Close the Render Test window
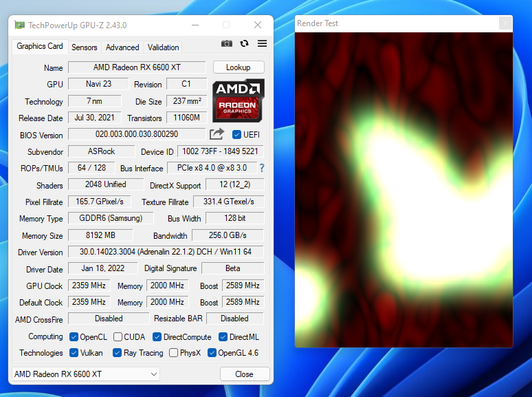The height and width of the screenshot is (397, 532). [505, 23]
